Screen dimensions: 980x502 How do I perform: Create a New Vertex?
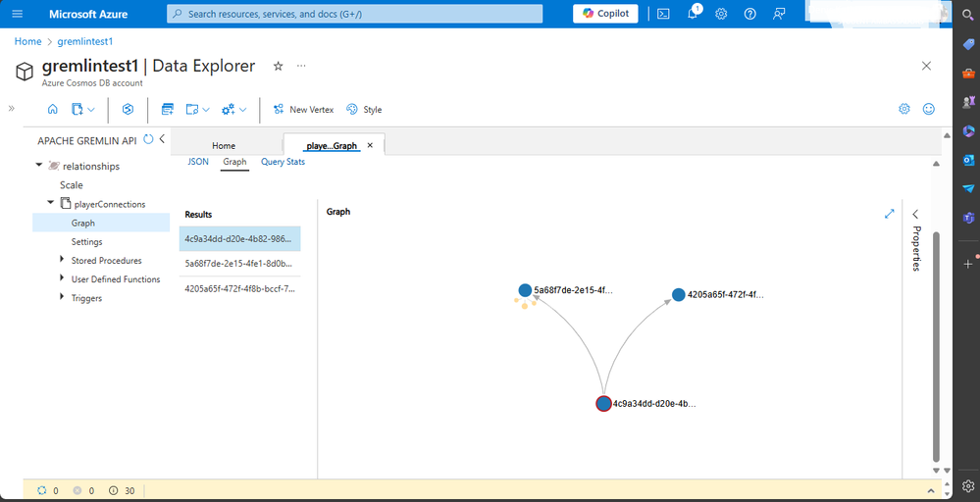pos(303,109)
